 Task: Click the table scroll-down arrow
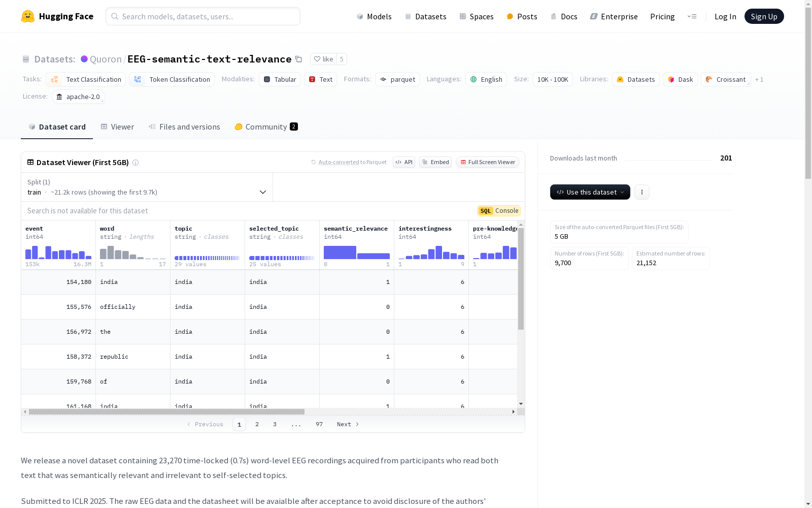tap(521, 404)
